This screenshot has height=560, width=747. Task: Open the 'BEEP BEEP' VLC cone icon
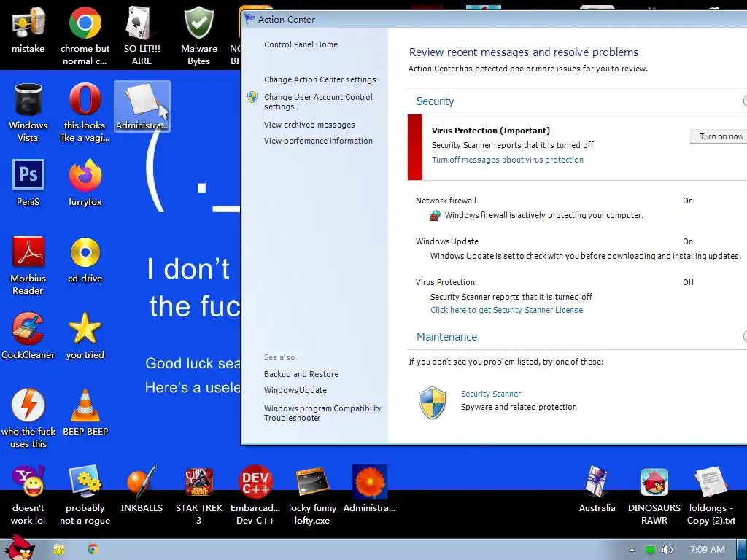tap(85, 413)
